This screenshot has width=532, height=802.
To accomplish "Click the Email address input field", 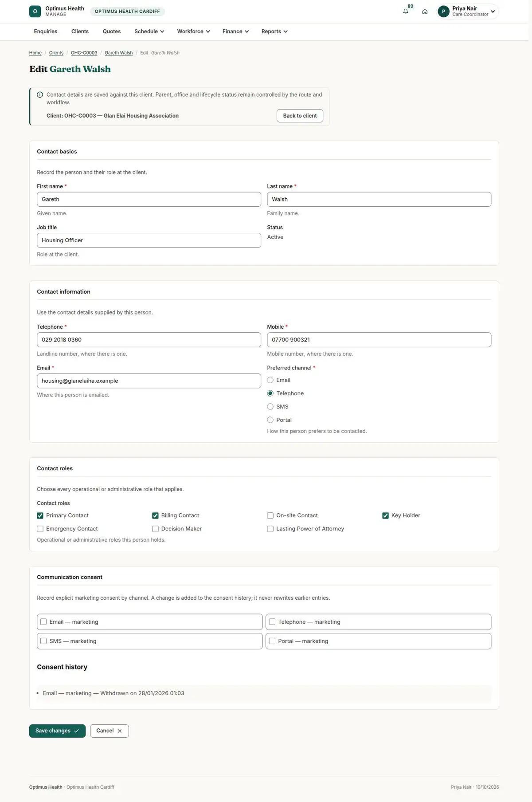I will click(149, 381).
